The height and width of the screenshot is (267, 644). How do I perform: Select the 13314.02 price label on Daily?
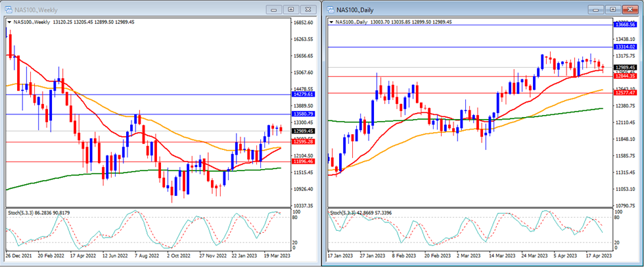click(626, 47)
